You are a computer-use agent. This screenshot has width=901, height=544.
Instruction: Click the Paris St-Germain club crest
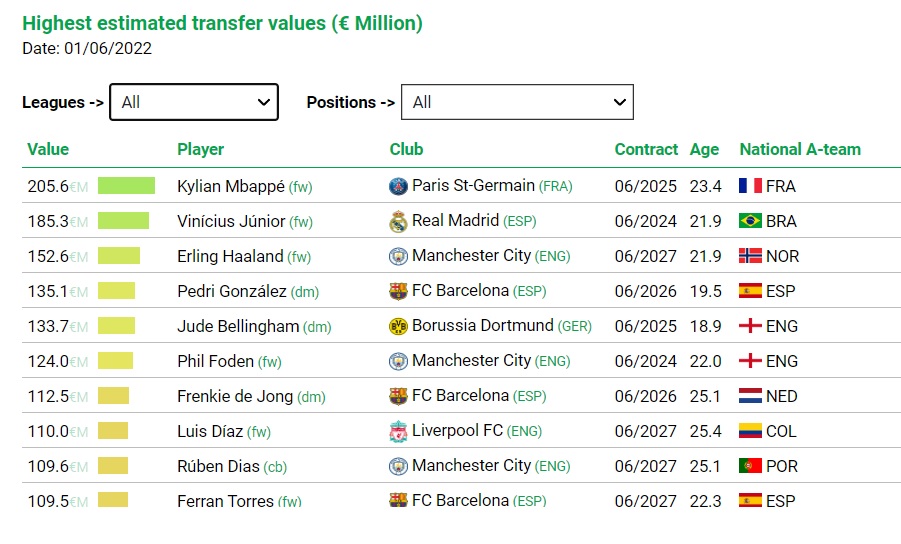tap(398, 186)
